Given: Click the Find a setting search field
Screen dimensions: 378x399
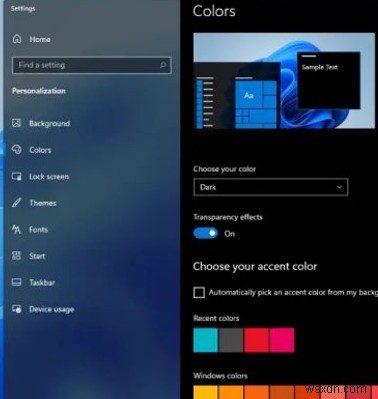Looking at the screenshot, I should 92,65.
